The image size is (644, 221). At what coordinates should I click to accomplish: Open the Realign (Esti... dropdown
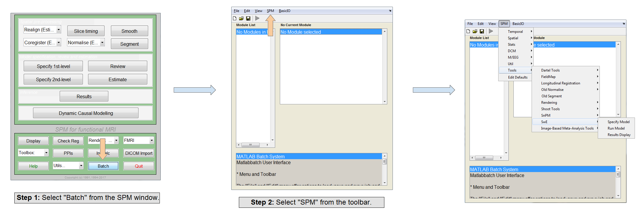click(x=59, y=30)
